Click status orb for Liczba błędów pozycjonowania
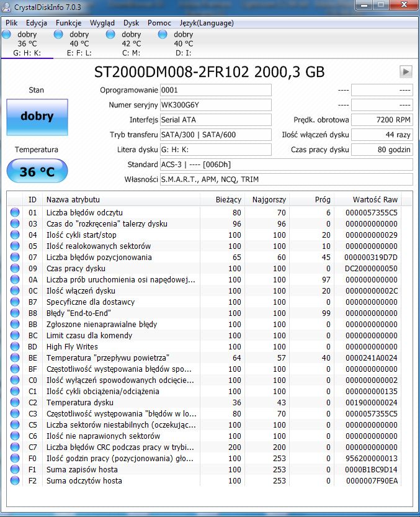The image size is (420, 517). [15, 257]
